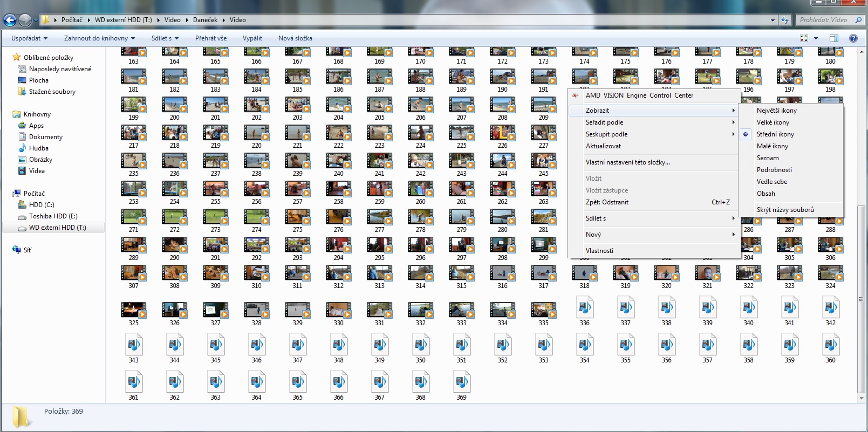868x432 pixels.
Task: Select the media file icon 360
Action: [830, 345]
